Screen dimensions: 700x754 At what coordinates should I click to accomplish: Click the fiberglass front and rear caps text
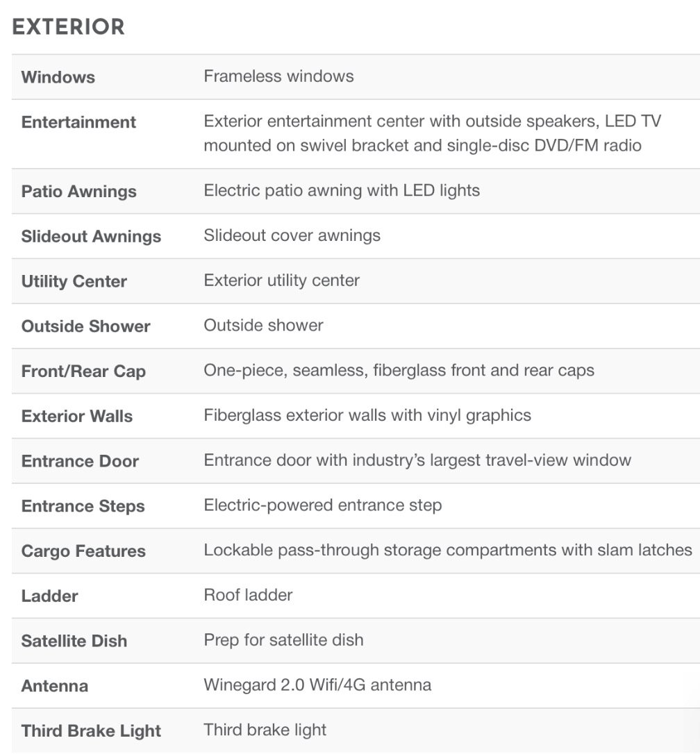[399, 371]
